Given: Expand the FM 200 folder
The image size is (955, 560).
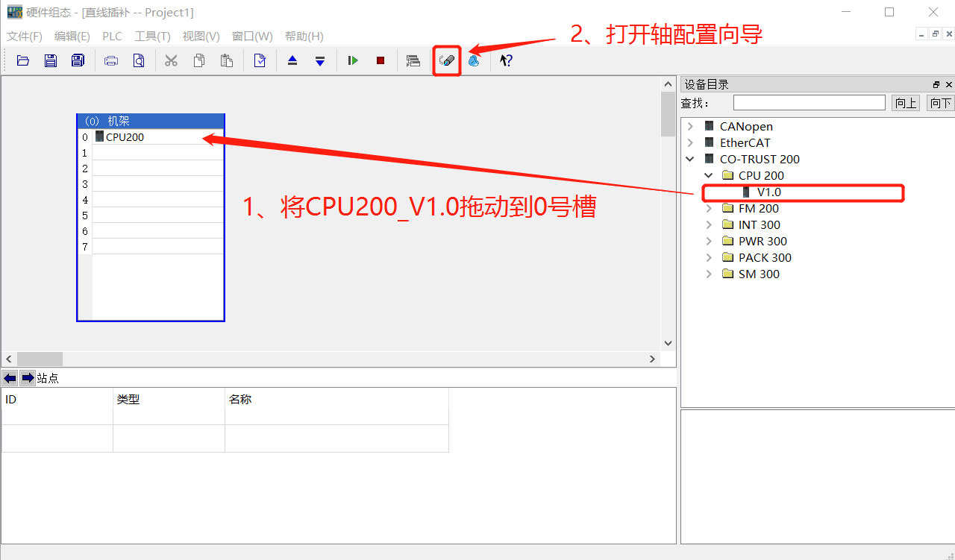Looking at the screenshot, I should pos(709,209).
